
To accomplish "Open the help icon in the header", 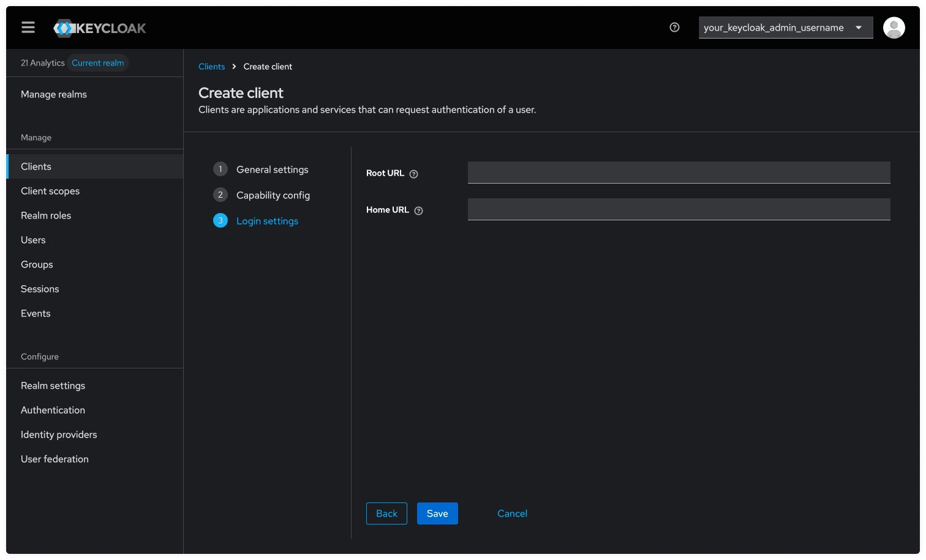I will pos(674,27).
